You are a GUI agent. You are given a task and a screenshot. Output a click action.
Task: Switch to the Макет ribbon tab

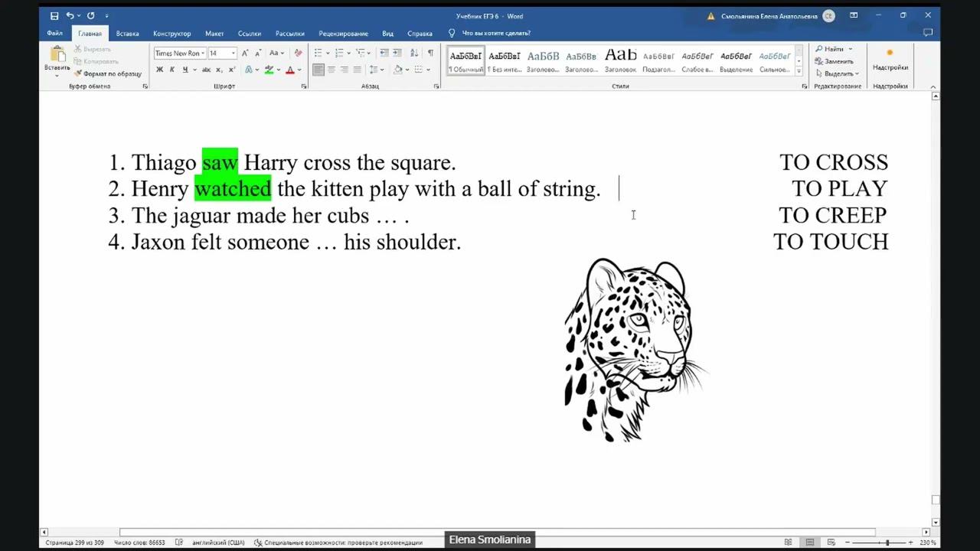[214, 33]
